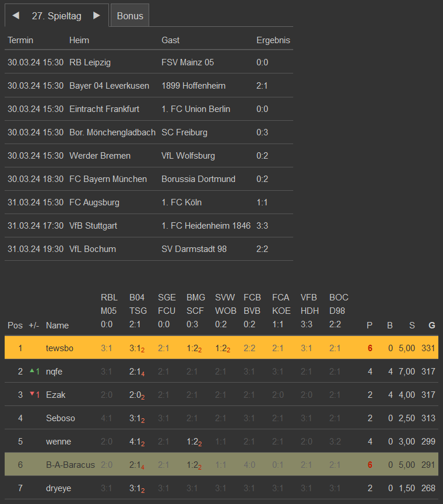Click the RB Leipzig vs FSV Mainz 05 row

point(149,62)
